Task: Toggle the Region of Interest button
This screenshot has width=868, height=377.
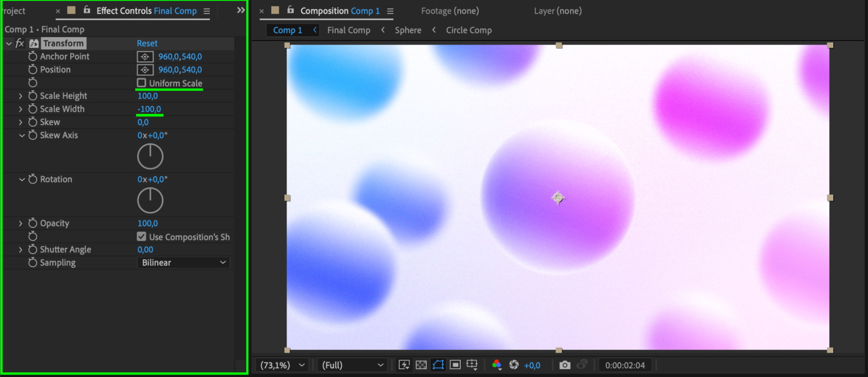Action: tap(455, 365)
